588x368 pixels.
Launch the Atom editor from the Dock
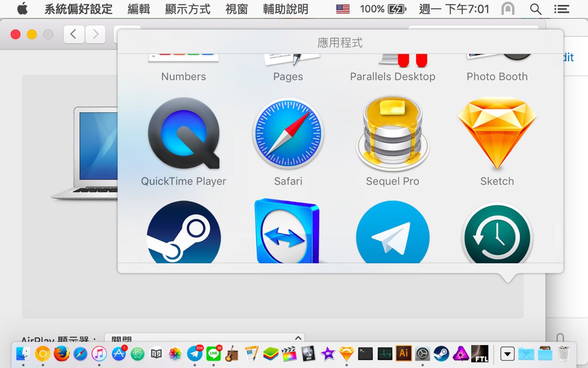pos(137,353)
